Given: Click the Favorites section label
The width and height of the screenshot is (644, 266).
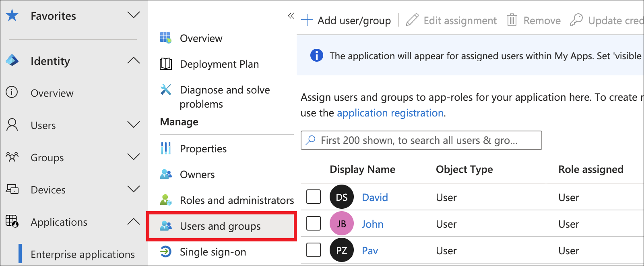Looking at the screenshot, I should 53,16.
